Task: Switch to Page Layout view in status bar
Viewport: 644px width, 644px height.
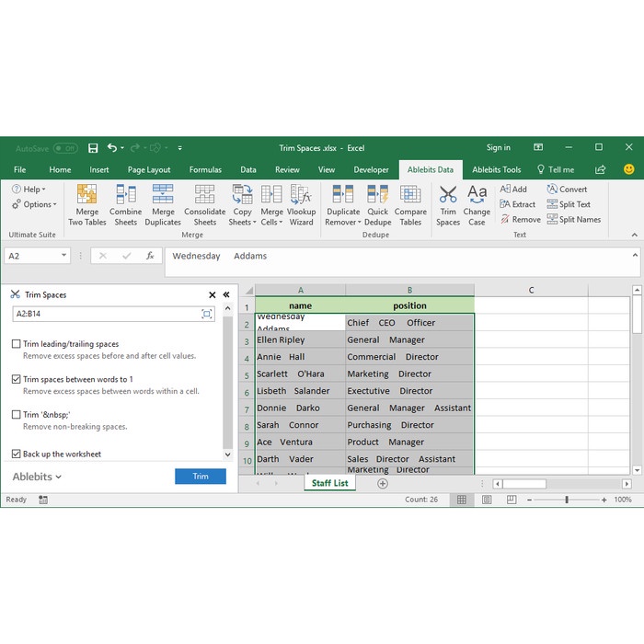Action: [x=487, y=500]
